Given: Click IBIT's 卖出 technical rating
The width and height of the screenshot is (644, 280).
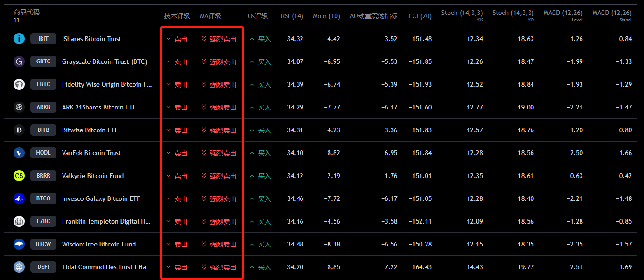Looking at the screenshot, I should click(177, 39).
